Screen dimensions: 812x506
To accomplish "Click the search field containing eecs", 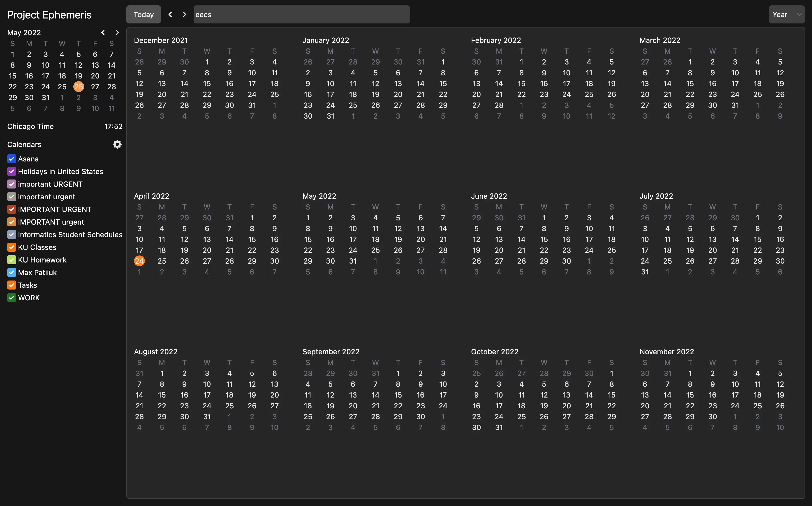I will point(301,14).
